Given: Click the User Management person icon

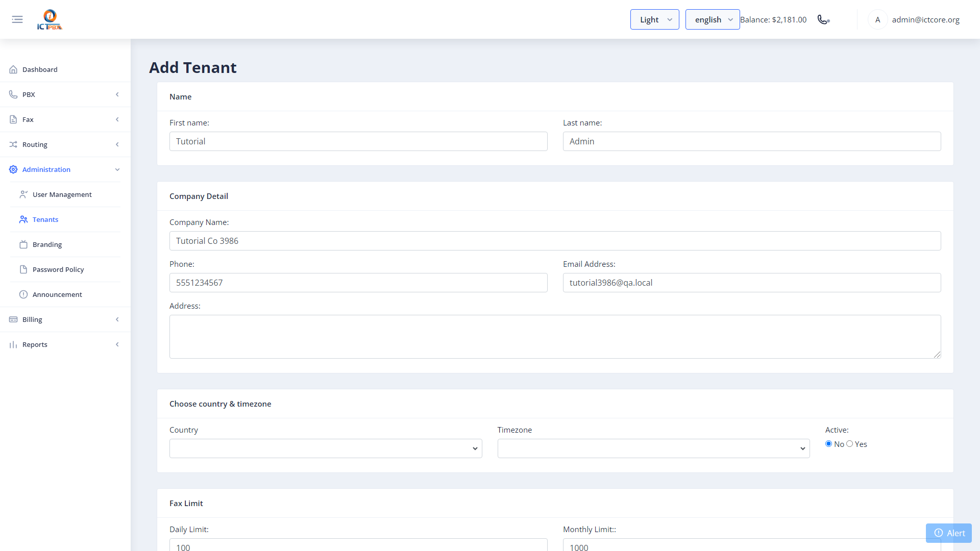Looking at the screenshot, I should pos(23,194).
